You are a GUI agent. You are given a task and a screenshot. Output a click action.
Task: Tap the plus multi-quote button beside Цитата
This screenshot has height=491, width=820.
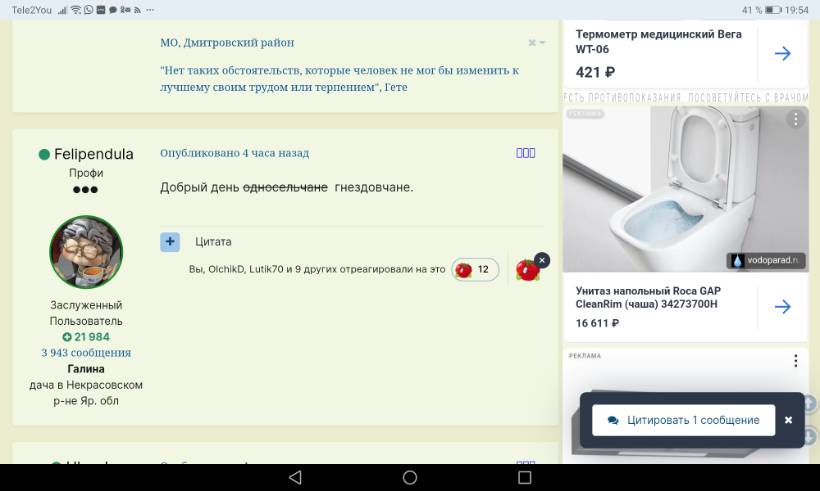click(170, 242)
